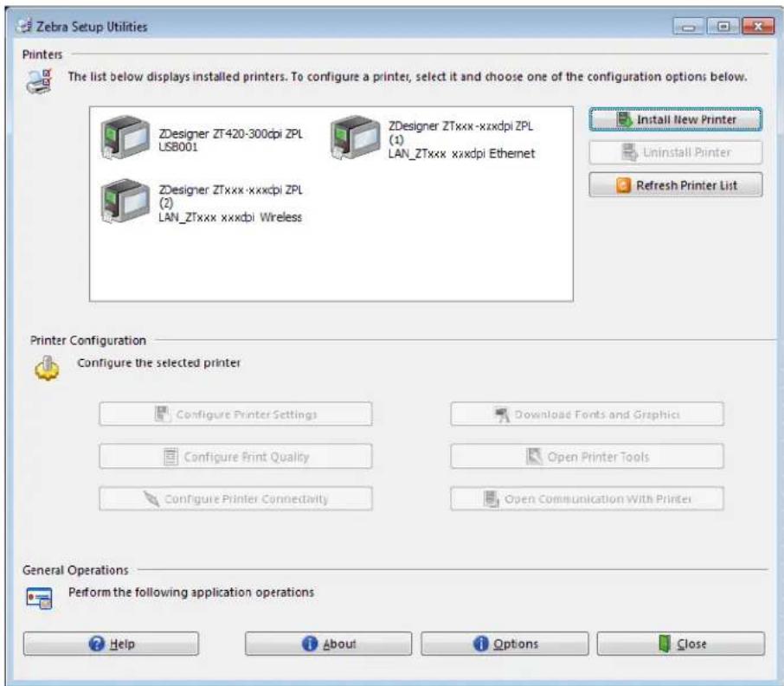Viewport: 784px width, 686px height.
Task: Click Download Fonts and Graphics
Action: tap(587, 414)
